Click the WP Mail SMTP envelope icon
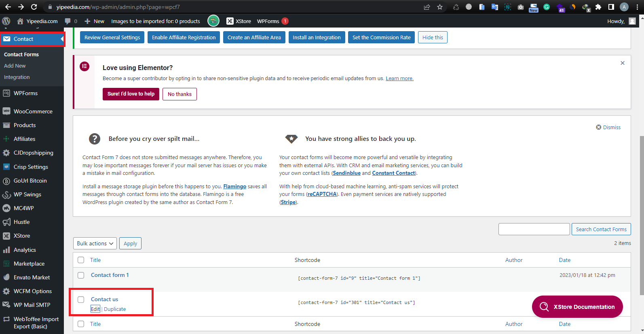The height and width of the screenshot is (334, 644). (x=6, y=305)
